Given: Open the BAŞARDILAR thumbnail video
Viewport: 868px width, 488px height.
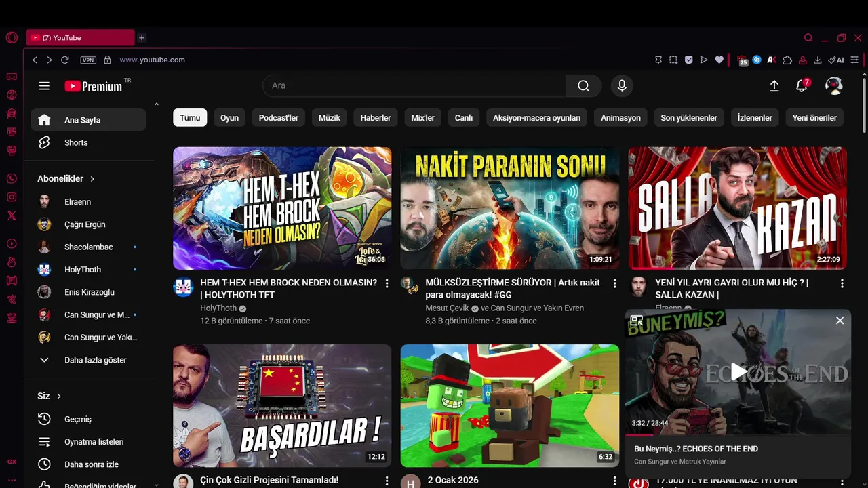Looking at the screenshot, I should click(x=282, y=405).
